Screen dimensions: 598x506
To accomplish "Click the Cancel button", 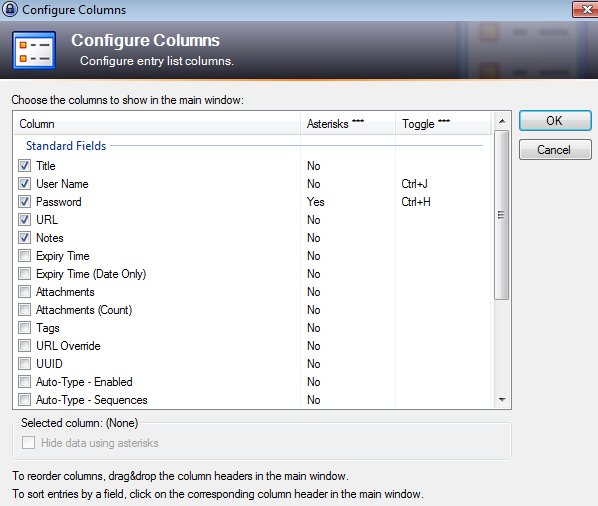I will pyautogui.click(x=555, y=149).
